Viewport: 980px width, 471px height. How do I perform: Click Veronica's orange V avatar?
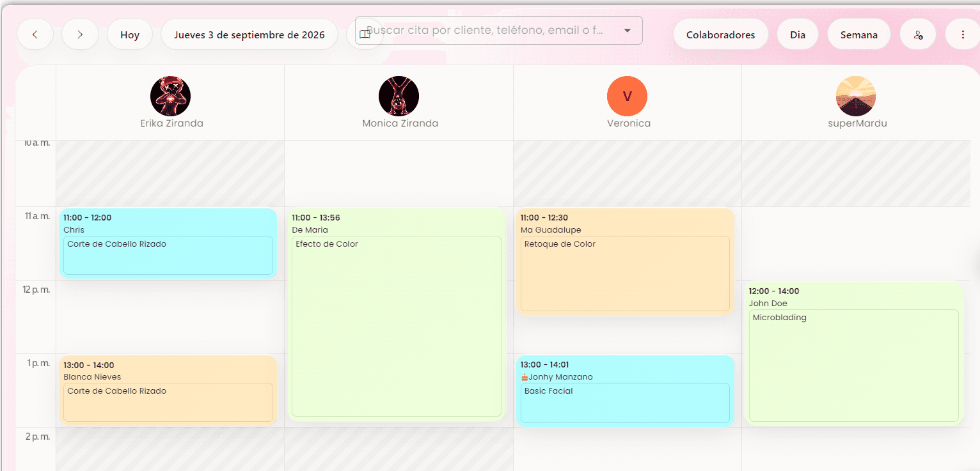(627, 96)
